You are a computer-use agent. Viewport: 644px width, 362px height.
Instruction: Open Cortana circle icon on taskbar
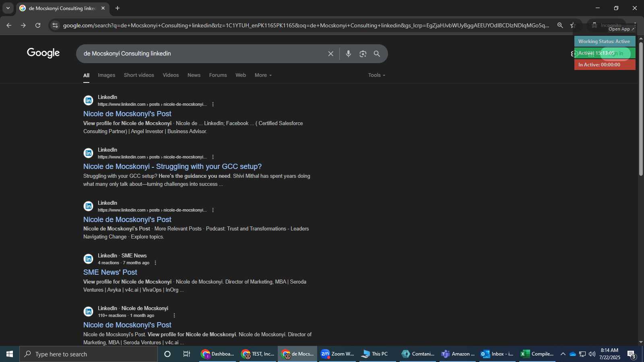click(x=167, y=354)
